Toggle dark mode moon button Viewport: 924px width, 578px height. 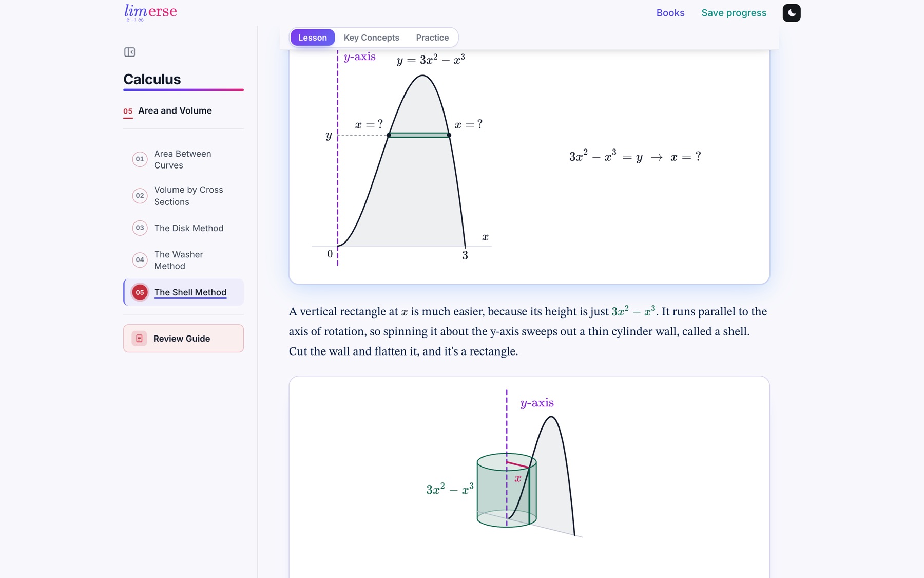tap(791, 13)
